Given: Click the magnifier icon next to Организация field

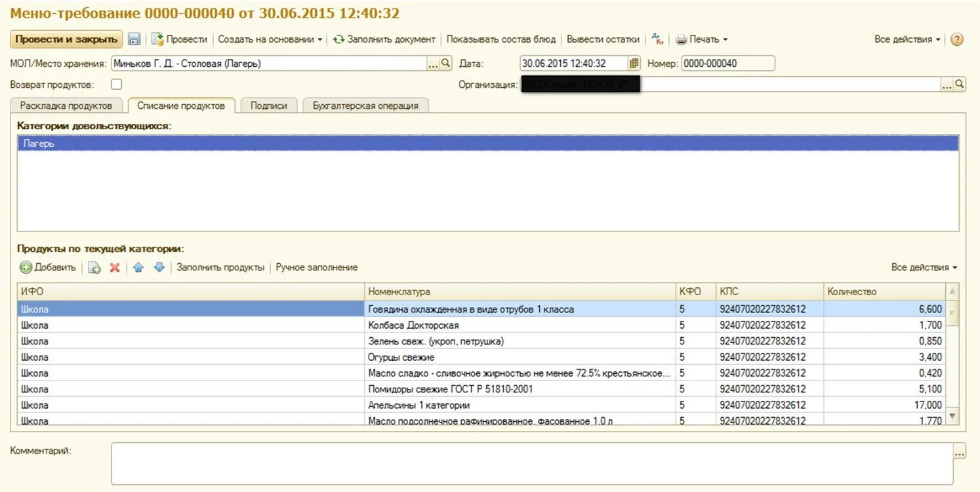Looking at the screenshot, I should coord(960,85).
